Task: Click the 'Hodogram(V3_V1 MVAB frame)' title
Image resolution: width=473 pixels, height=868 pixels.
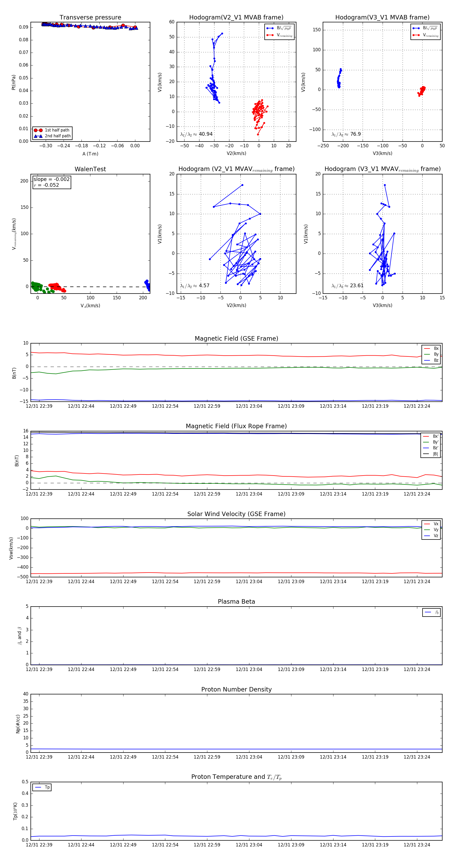Action: [x=382, y=18]
